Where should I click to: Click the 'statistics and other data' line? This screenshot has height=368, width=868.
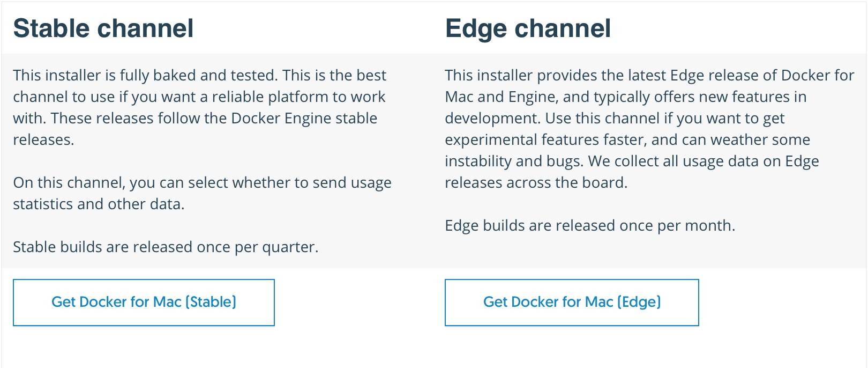[x=99, y=204]
